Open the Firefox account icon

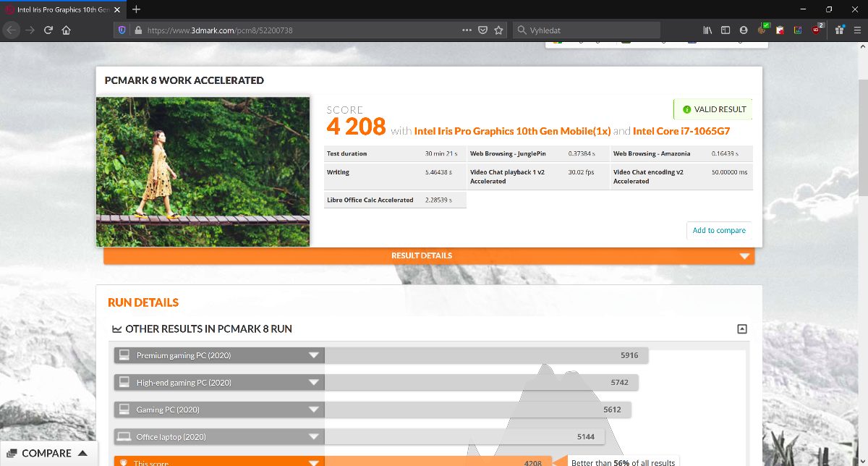point(744,30)
